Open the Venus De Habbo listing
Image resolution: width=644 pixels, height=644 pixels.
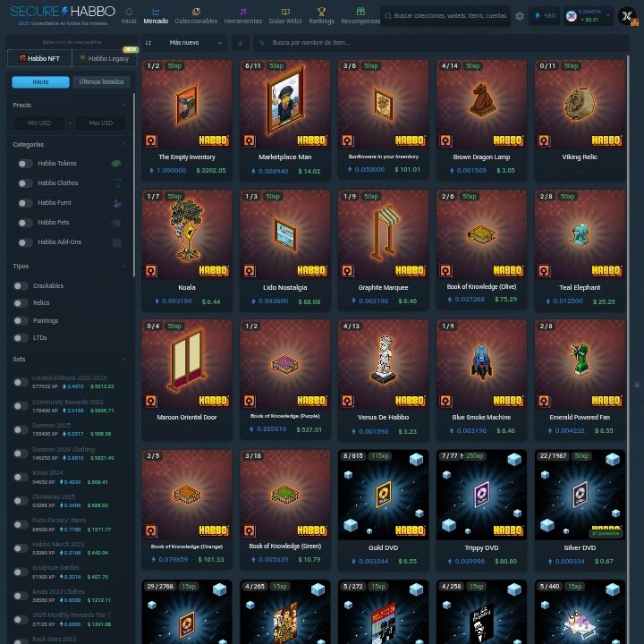pyautogui.click(x=383, y=380)
